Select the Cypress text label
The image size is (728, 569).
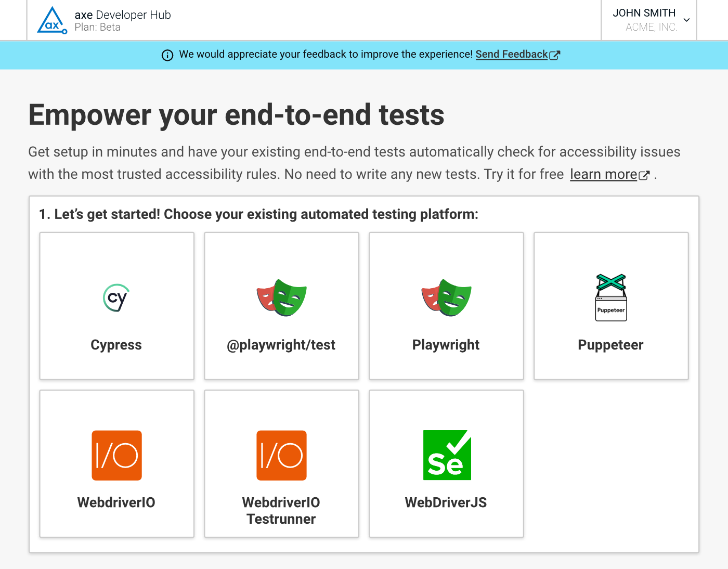[116, 345]
